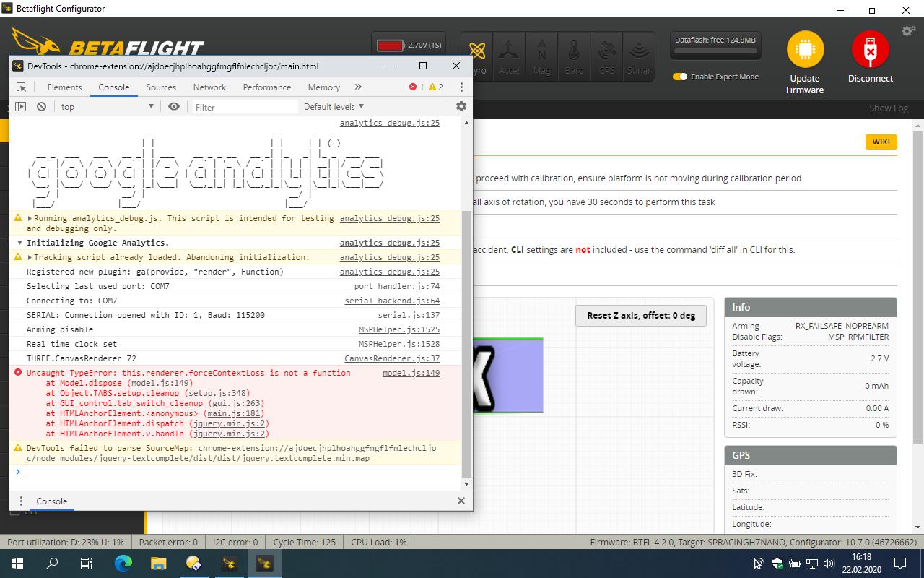Switch to the Elements tab
924x578 pixels.
coord(64,87)
